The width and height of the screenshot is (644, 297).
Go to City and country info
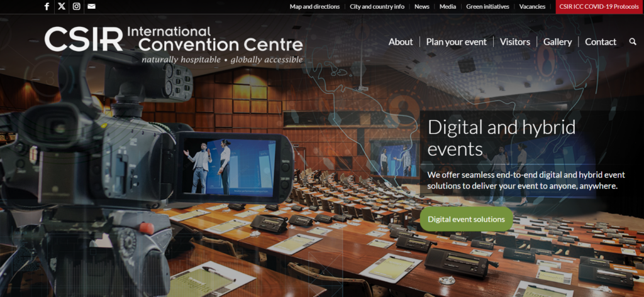(x=377, y=6)
